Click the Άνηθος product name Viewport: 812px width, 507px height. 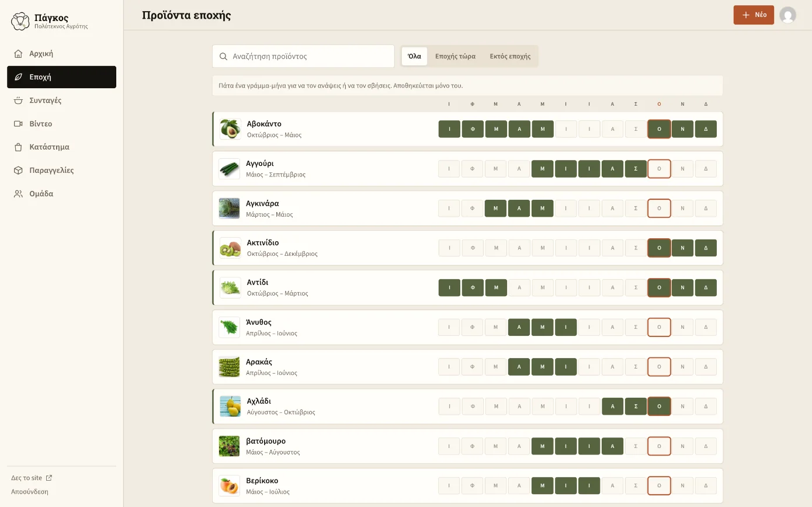(259, 322)
